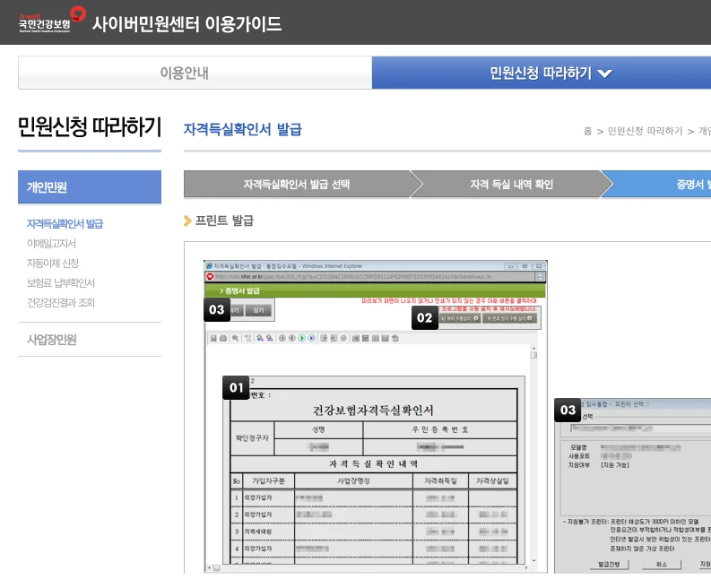Click the 발급진행 button in the printer dialog

click(x=609, y=565)
